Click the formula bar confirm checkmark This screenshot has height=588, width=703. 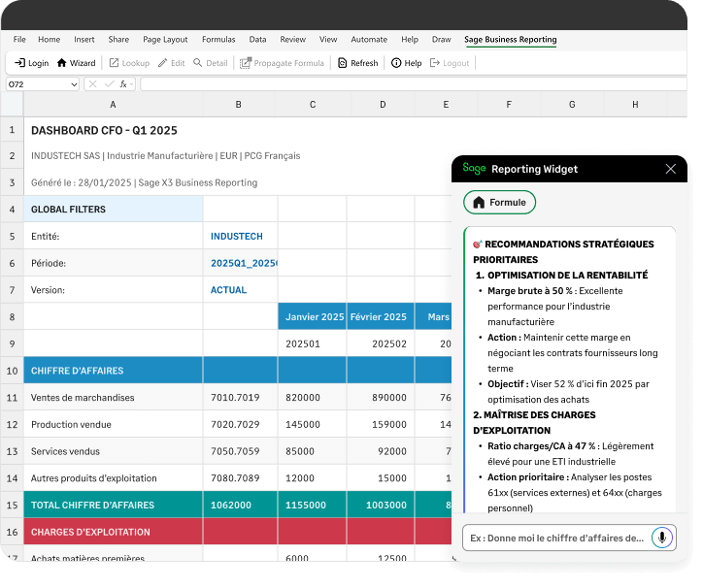(x=109, y=84)
